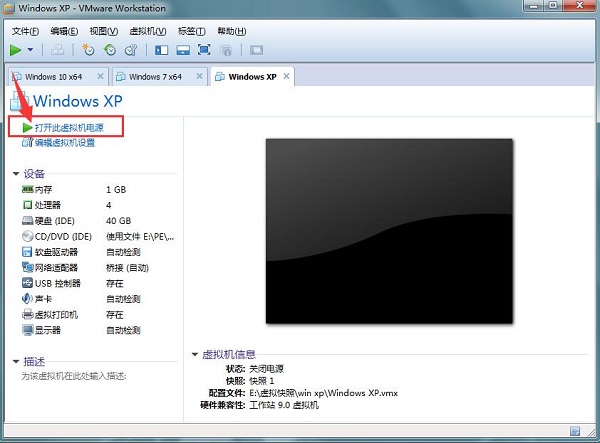
Task: Select the 网络适配器 device entry
Action: [56, 268]
